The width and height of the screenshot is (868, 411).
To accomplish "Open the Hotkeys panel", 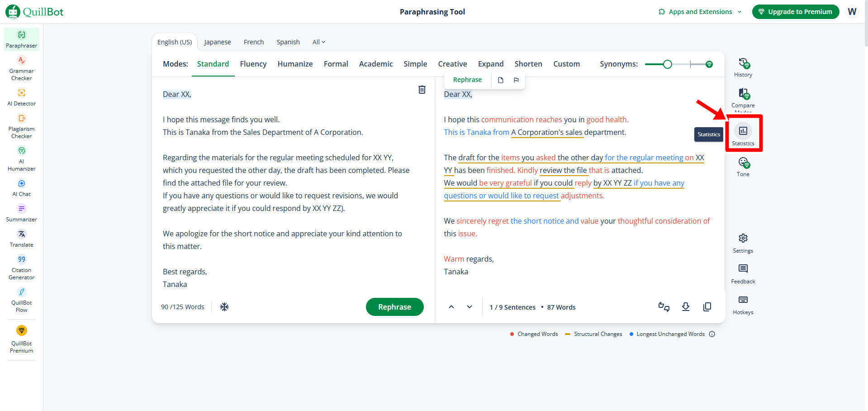I will (743, 305).
